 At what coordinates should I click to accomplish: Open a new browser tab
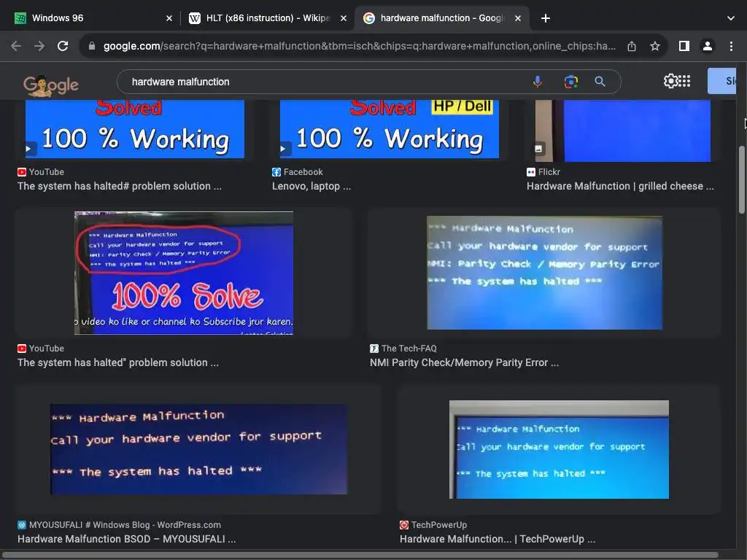point(546,18)
